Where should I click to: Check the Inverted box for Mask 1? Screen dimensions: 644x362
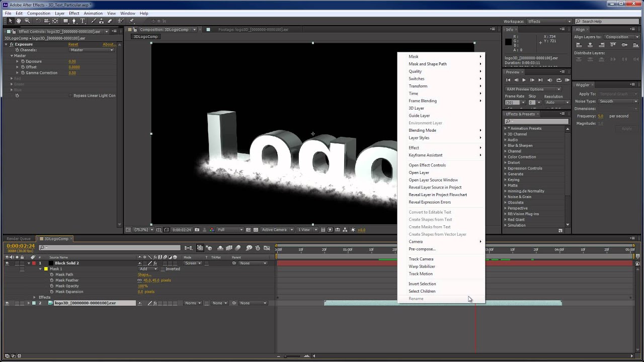point(163,269)
